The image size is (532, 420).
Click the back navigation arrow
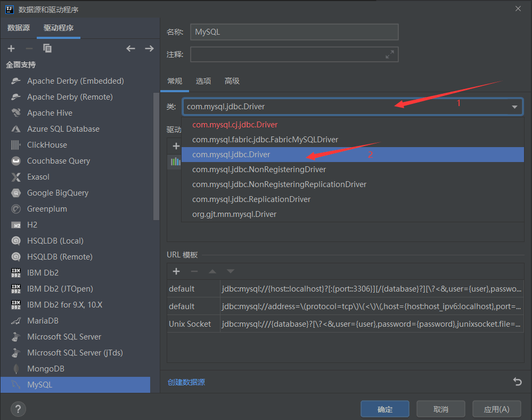point(130,48)
